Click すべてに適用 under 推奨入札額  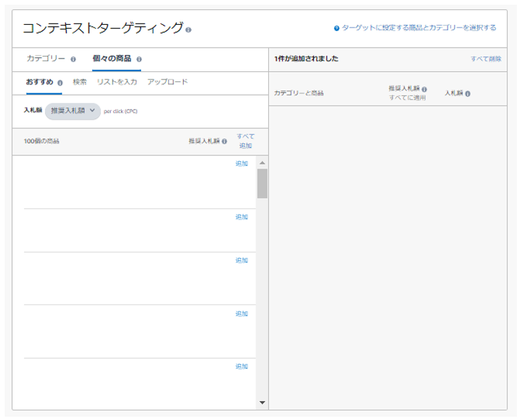pos(407,97)
